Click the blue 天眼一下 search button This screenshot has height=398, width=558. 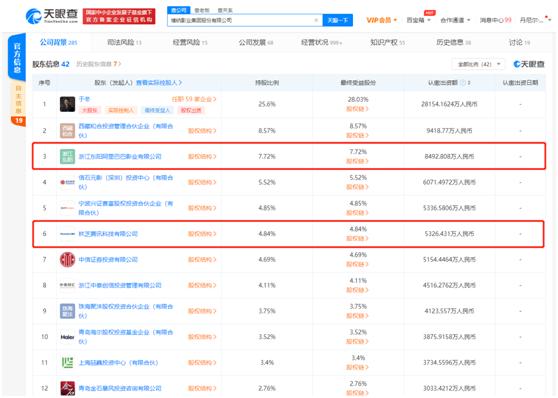click(x=338, y=20)
